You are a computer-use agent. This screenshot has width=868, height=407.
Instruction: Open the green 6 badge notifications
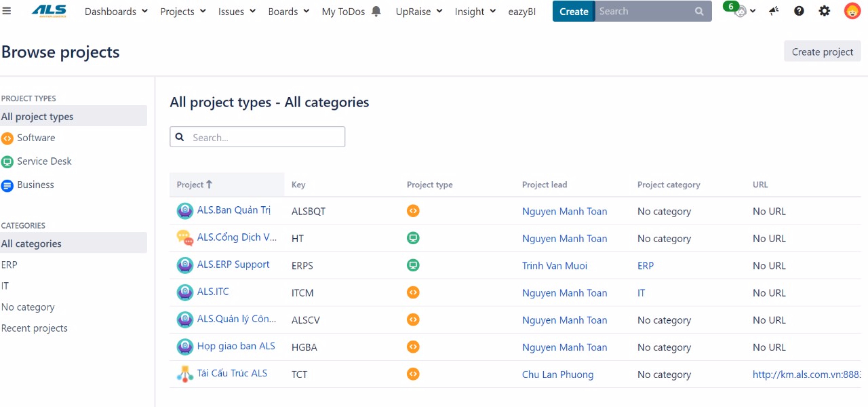(732, 7)
